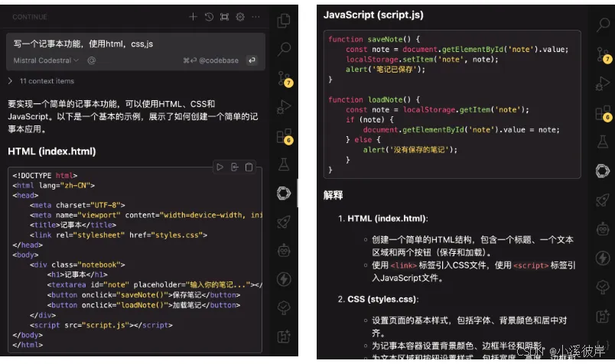Select Continue hexagon icon in left screenshot

coord(284,193)
